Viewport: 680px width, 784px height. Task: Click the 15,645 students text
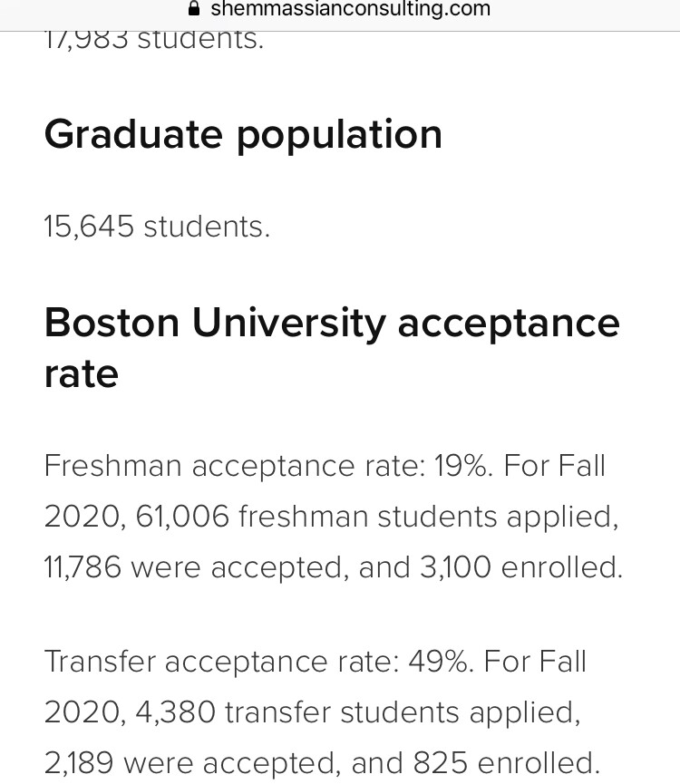157,227
